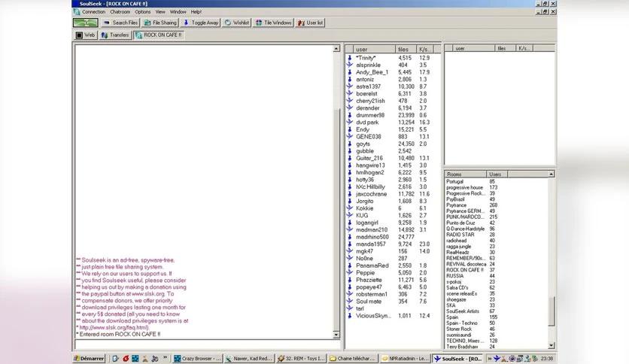
Task: Click the SoulSeek bird tray icon
Action: coord(497,359)
